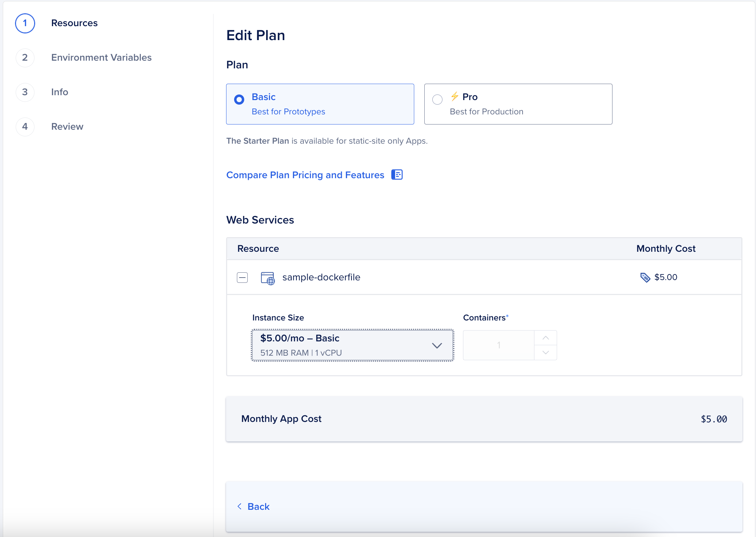Go to Environment Variables step
Viewport: 756px width, 537px height.
tap(101, 58)
